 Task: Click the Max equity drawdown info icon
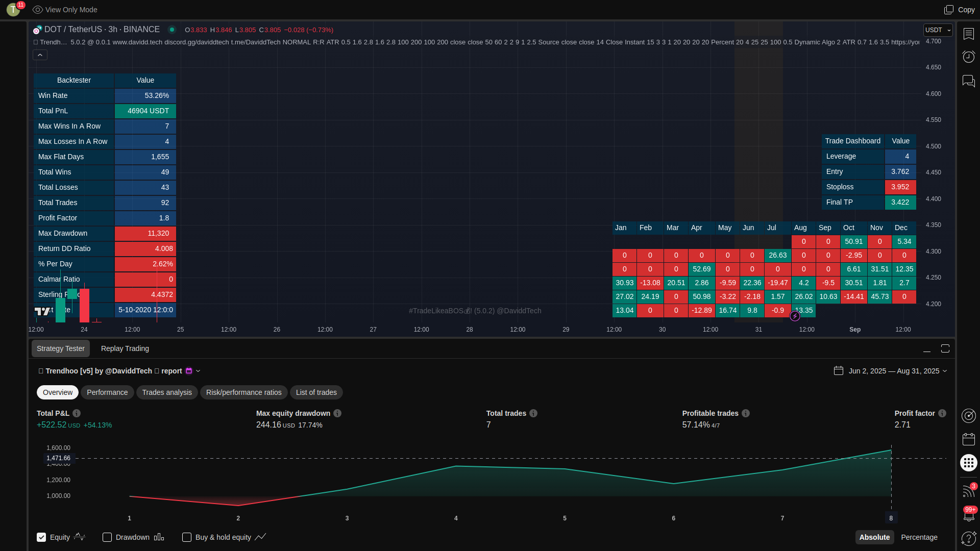(337, 413)
